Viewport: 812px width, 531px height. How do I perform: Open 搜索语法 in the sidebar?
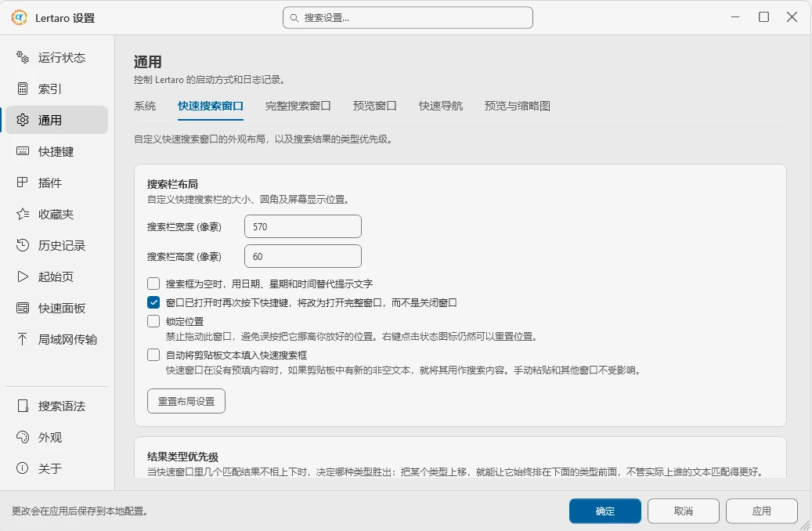coord(57,406)
